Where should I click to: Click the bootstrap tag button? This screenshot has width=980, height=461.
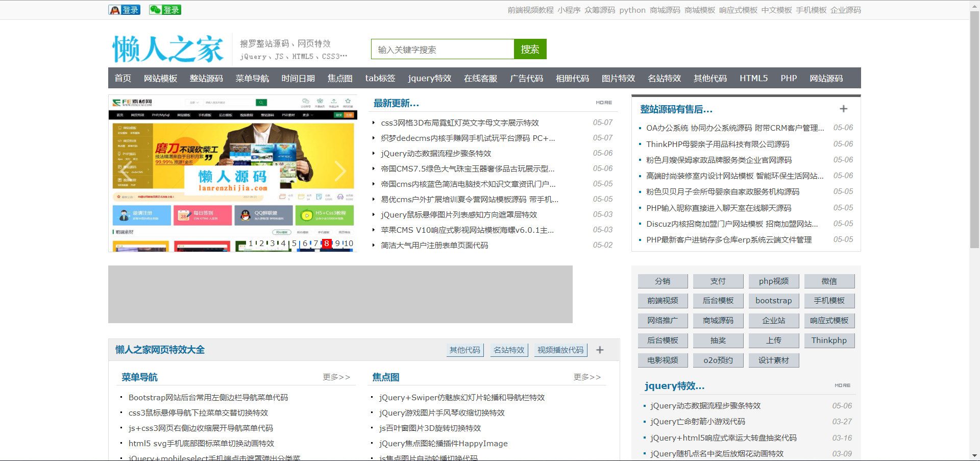[774, 301]
